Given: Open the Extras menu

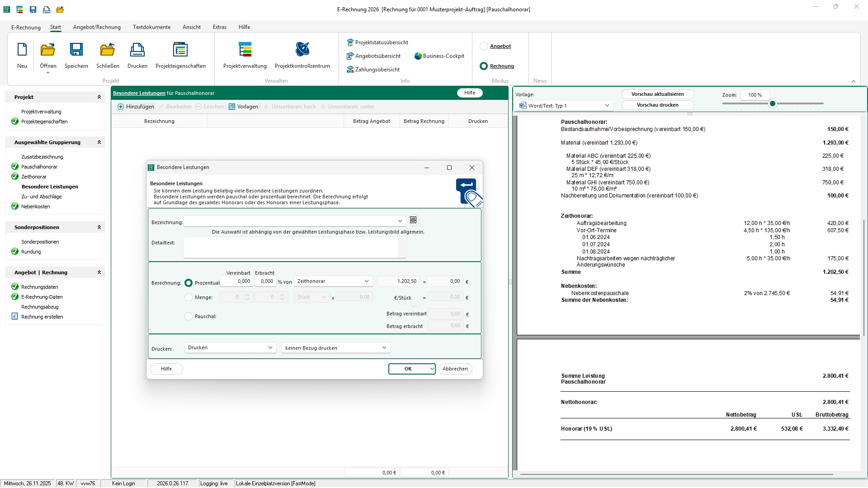Looking at the screenshot, I should click(220, 27).
